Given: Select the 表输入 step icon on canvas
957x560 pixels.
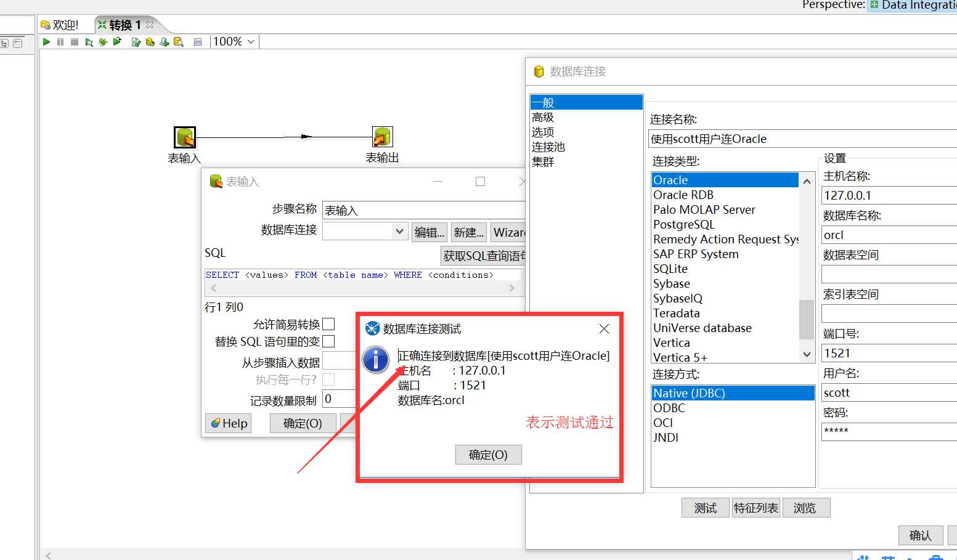Looking at the screenshot, I should tap(185, 137).
